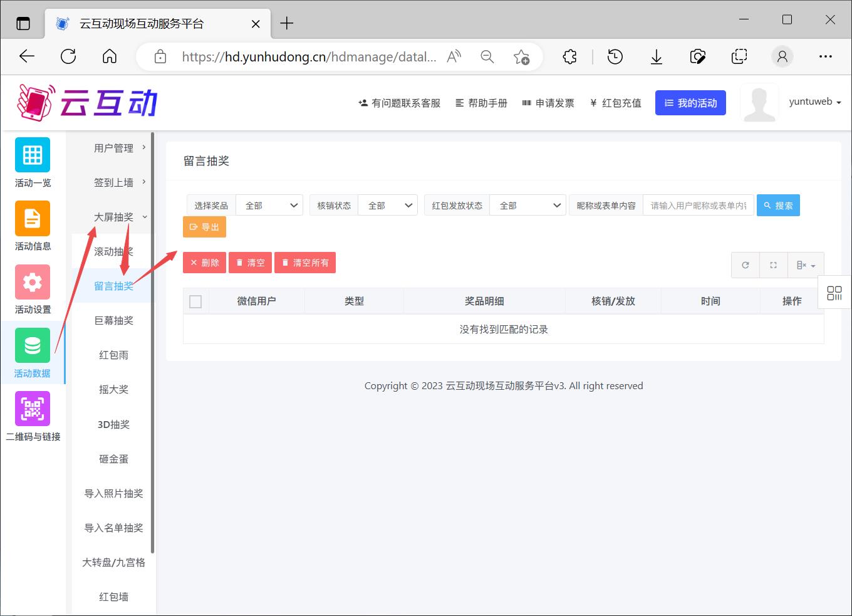Open browser downloads icon
The image size is (852, 616).
pyautogui.click(x=657, y=57)
